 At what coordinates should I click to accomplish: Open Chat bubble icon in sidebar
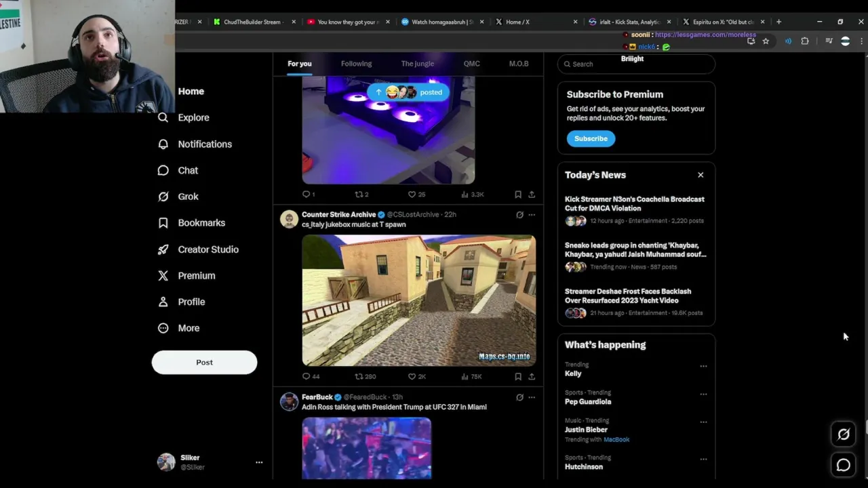[x=163, y=170]
